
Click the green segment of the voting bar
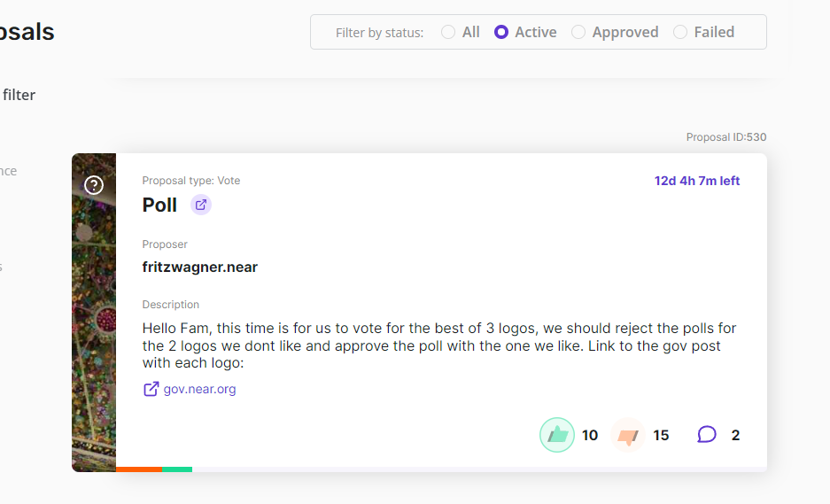[177, 469]
